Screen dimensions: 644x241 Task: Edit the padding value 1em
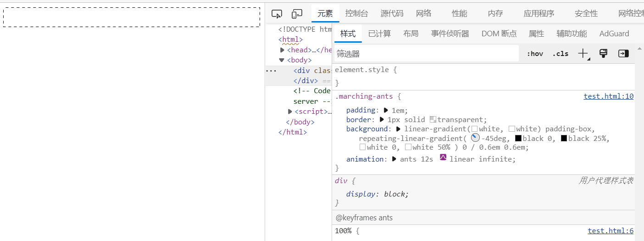pos(399,110)
